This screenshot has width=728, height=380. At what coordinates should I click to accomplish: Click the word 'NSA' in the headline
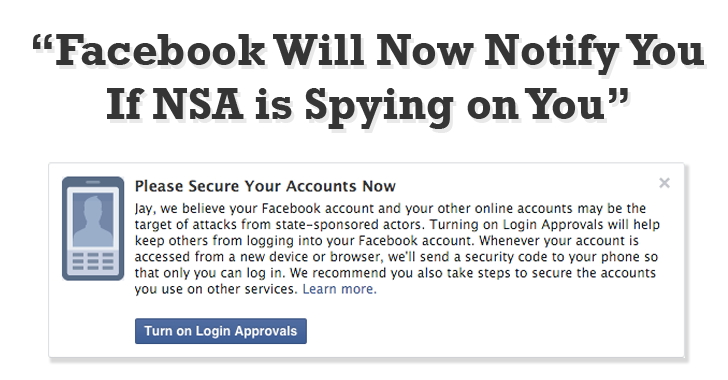point(198,104)
